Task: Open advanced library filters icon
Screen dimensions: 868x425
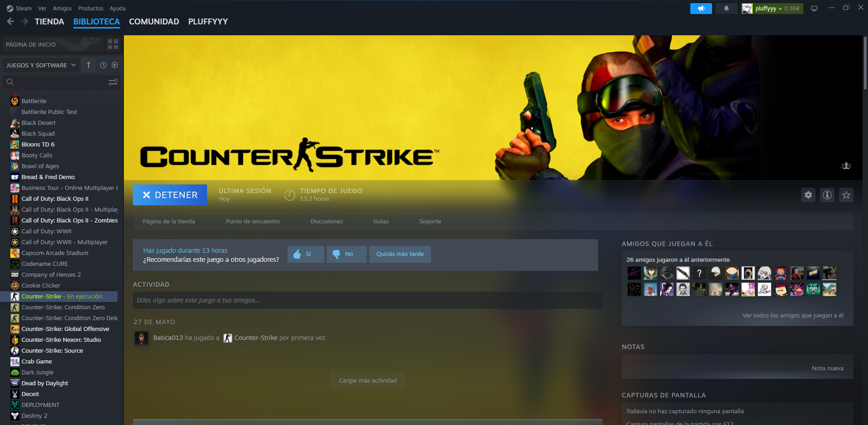Action: click(113, 82)
